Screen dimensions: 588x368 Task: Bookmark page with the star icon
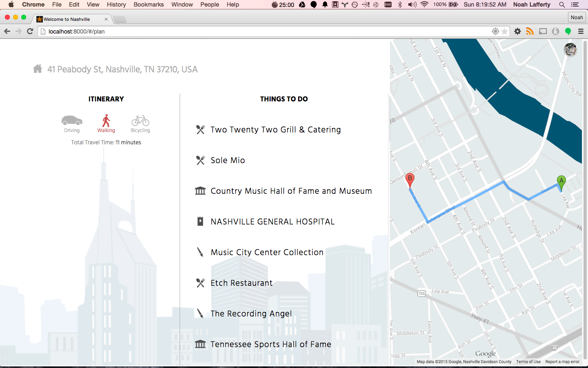click(x=505, y=31)
